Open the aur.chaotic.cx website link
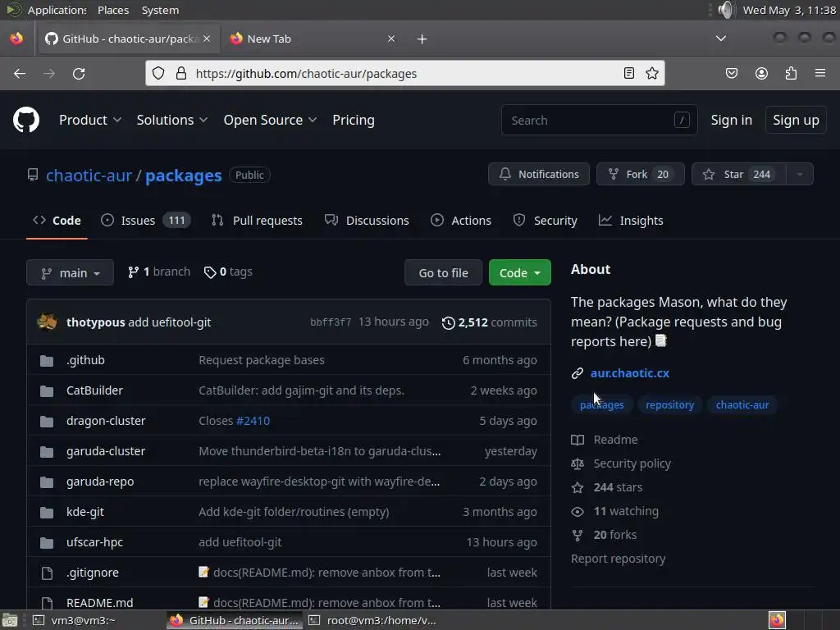 tap(629, 373)
